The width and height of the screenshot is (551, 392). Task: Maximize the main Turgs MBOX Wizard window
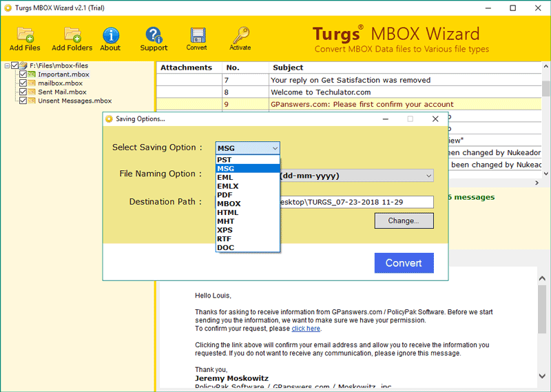(512, 8)
